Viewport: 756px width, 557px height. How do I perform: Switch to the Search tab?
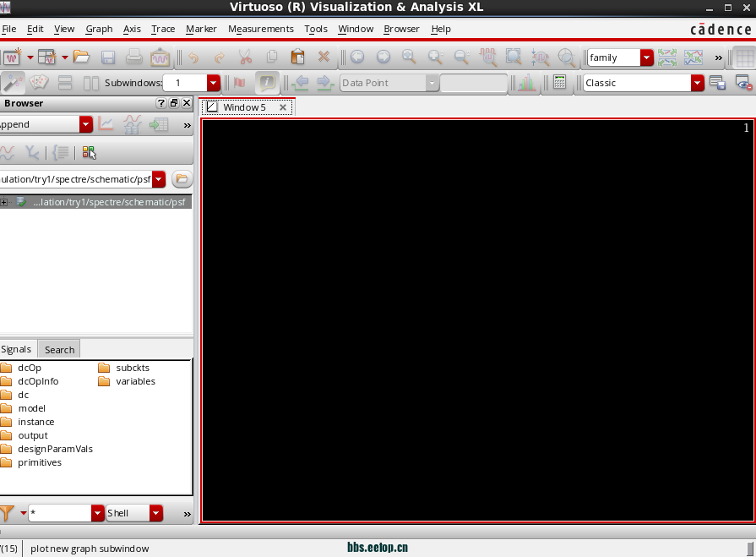pyautogui.click(x=59, y=350)
